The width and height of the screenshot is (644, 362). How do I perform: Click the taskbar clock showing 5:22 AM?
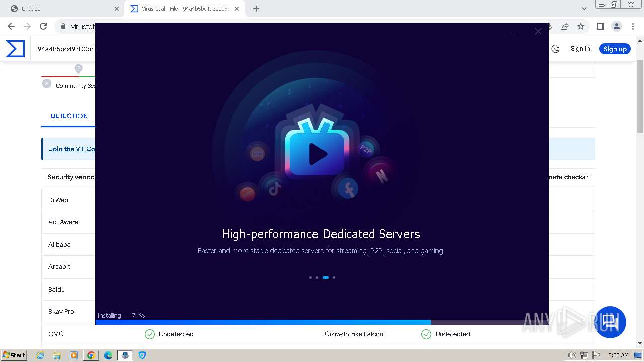pyautogui.click(x=618, y=355)
